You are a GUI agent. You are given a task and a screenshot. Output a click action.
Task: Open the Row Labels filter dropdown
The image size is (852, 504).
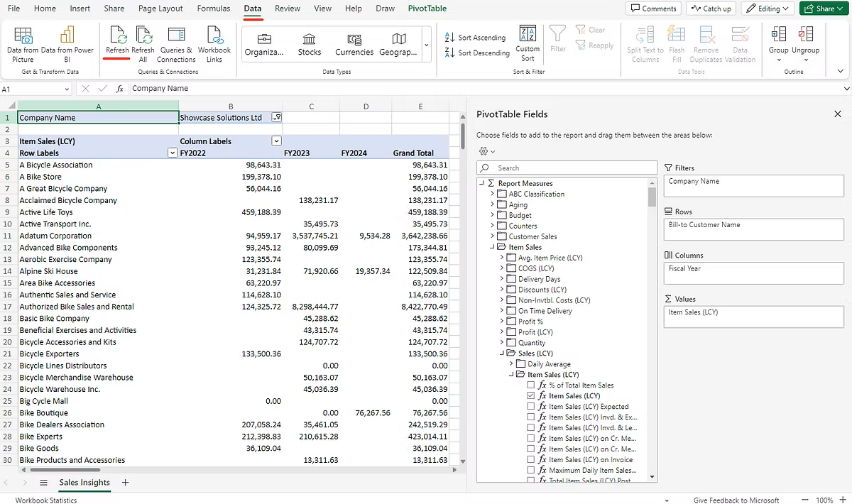pyautogui.click(x=172, y=153)
